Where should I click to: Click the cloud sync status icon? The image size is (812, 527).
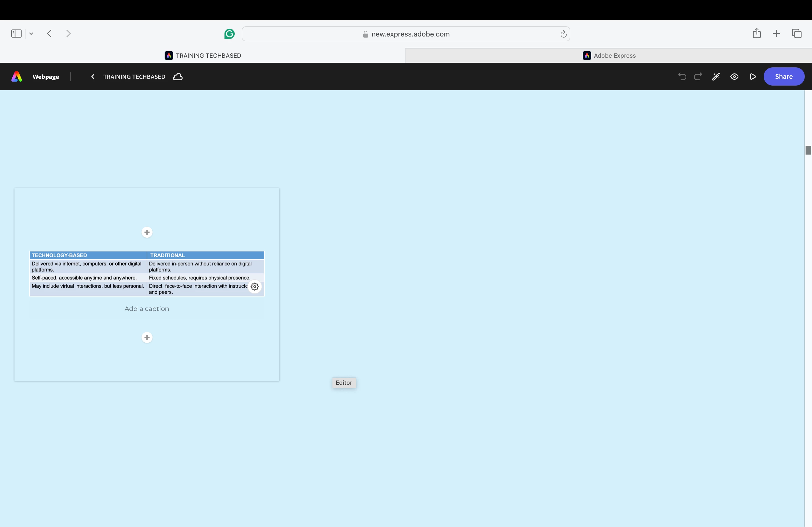click(x=178, y=77)
